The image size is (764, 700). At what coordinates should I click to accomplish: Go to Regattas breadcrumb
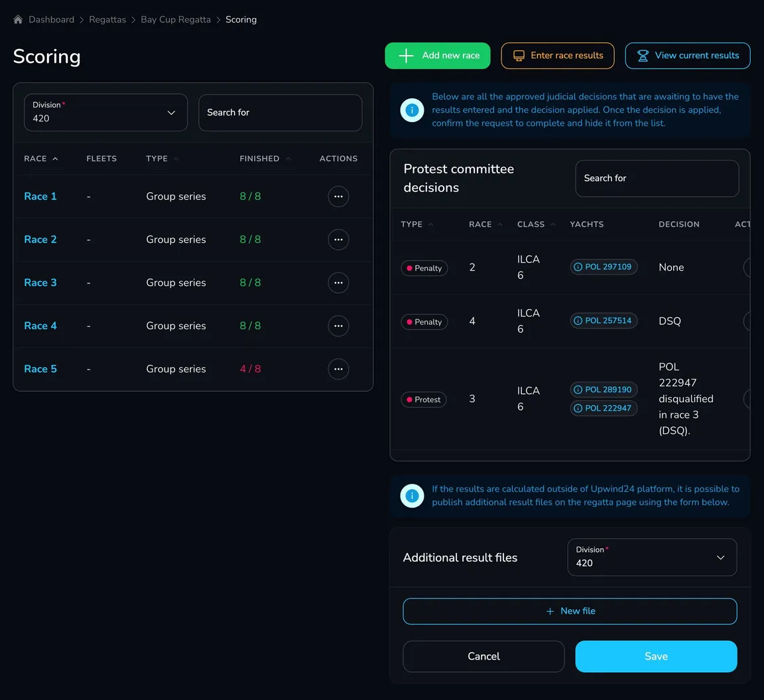pos(107,19)
